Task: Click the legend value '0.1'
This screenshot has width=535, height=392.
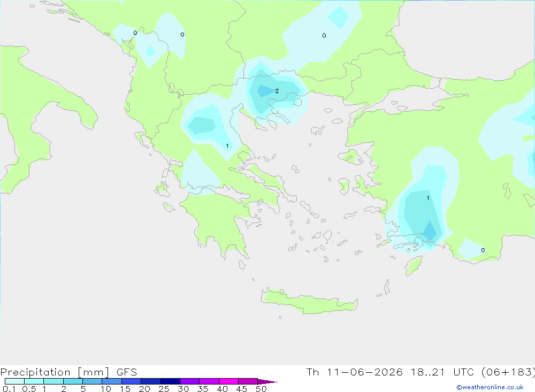Action: click(9, 389)
